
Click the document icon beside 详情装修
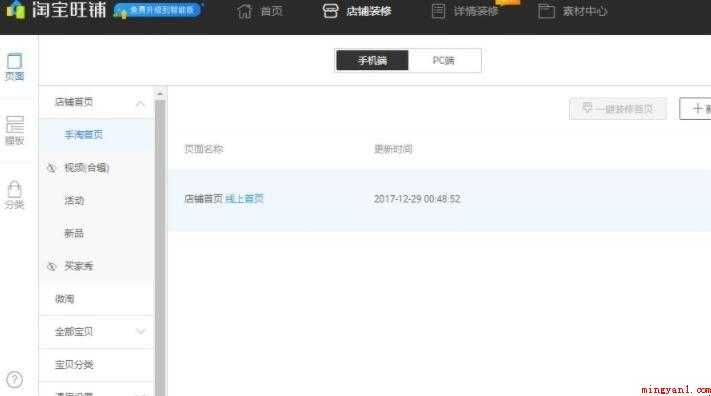438,11
